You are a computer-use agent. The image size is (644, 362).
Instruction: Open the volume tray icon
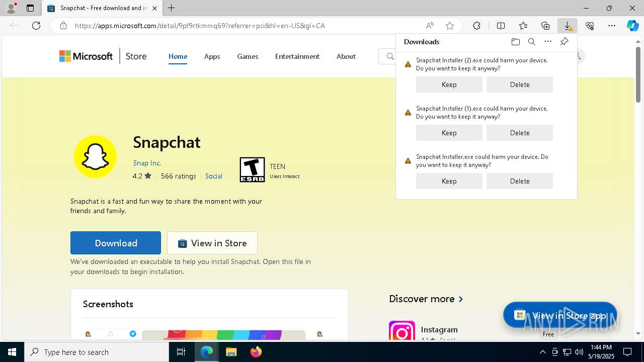579,352
